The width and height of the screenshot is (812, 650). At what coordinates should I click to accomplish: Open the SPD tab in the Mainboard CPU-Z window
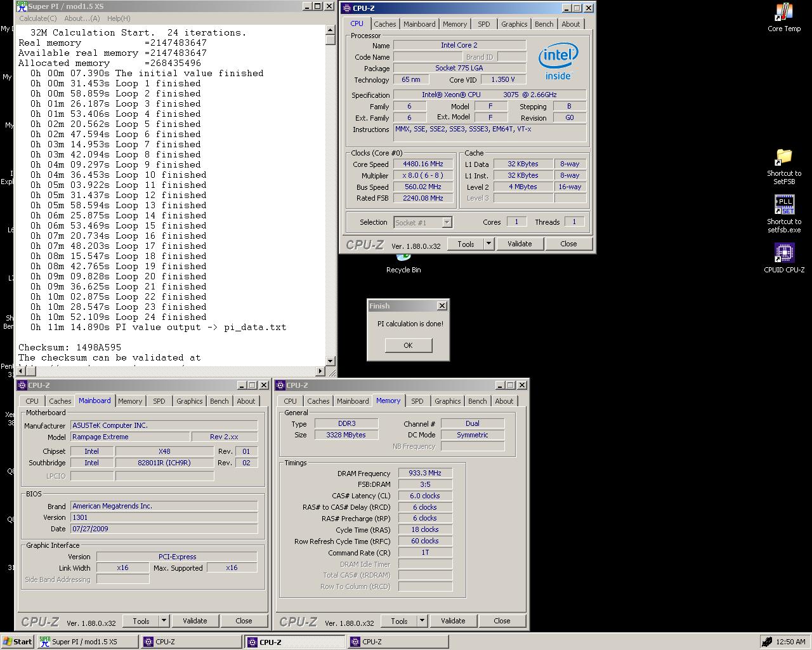(159, 401)
